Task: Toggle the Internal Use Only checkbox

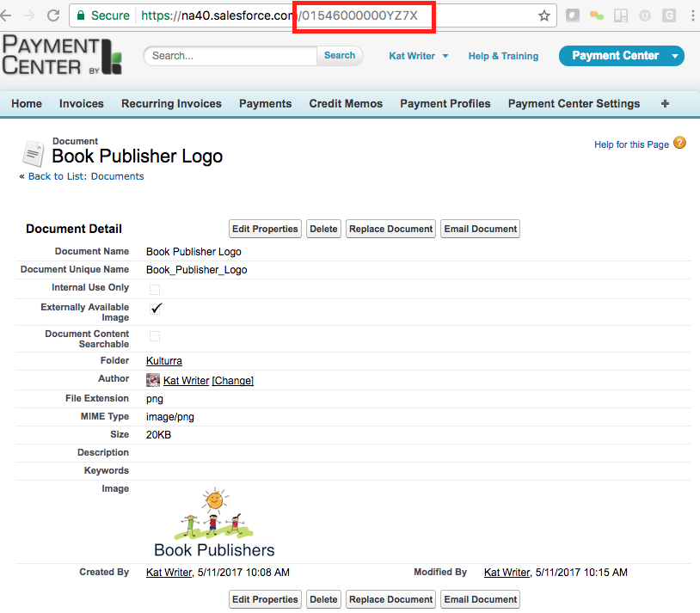Action: coord(155,290)
